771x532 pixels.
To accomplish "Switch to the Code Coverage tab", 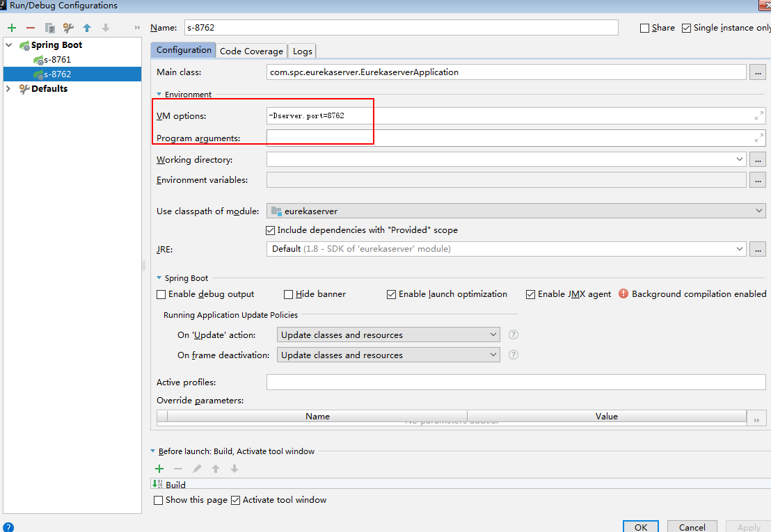I will 251,51.
